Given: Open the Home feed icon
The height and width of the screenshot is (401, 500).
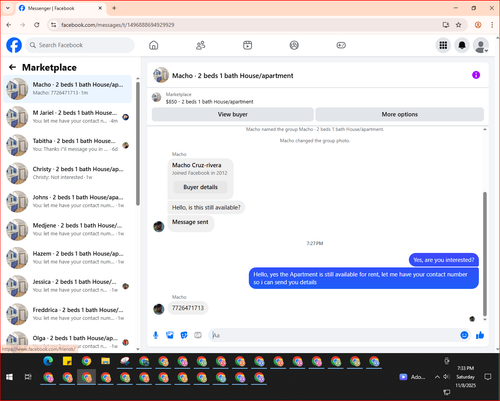Looking at the screenshot, I should [x=154, y=45].
